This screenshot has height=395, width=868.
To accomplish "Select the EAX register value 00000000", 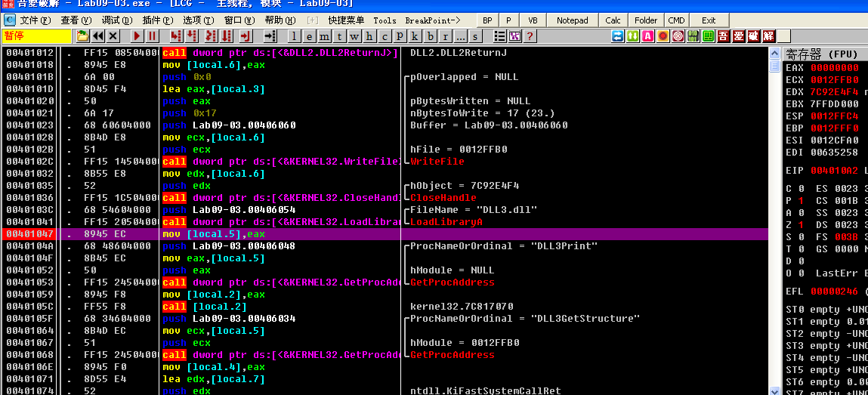I will pyautogui.click(x=835, y=67).
